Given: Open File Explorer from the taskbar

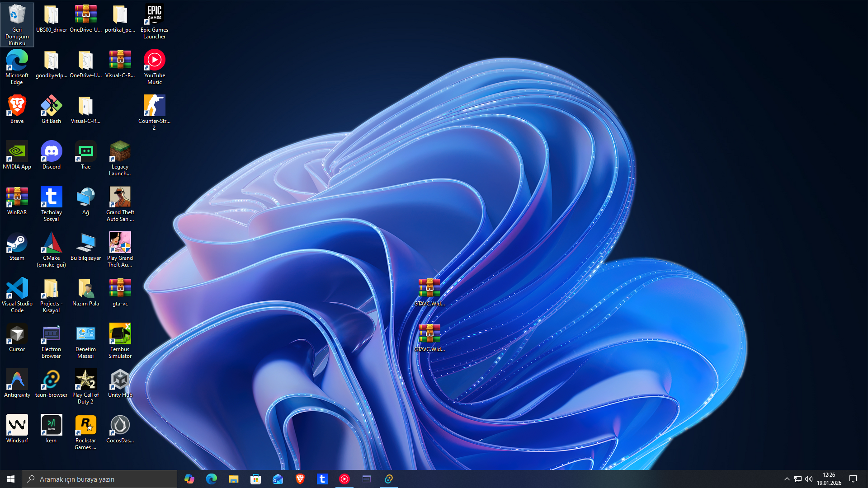Looking at the screenshot, I should pyautogui.click(x=233, y=479).
